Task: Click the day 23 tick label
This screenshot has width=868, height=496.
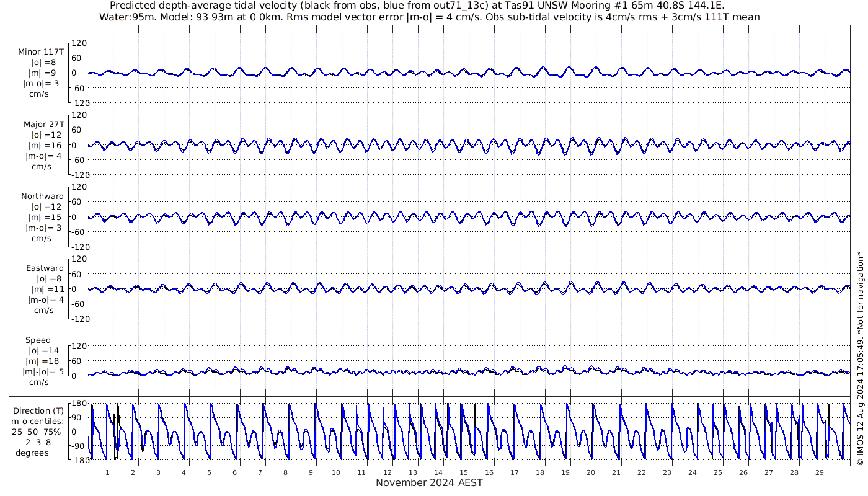Action: [666, 472]
